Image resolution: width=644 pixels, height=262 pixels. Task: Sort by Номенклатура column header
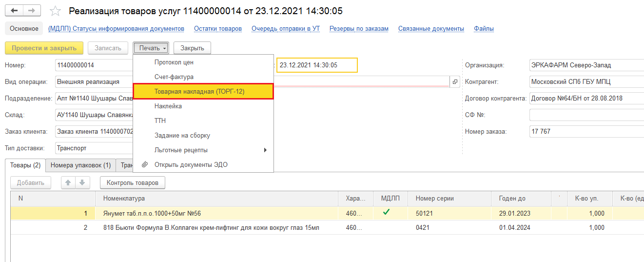[x=124, y=199]
